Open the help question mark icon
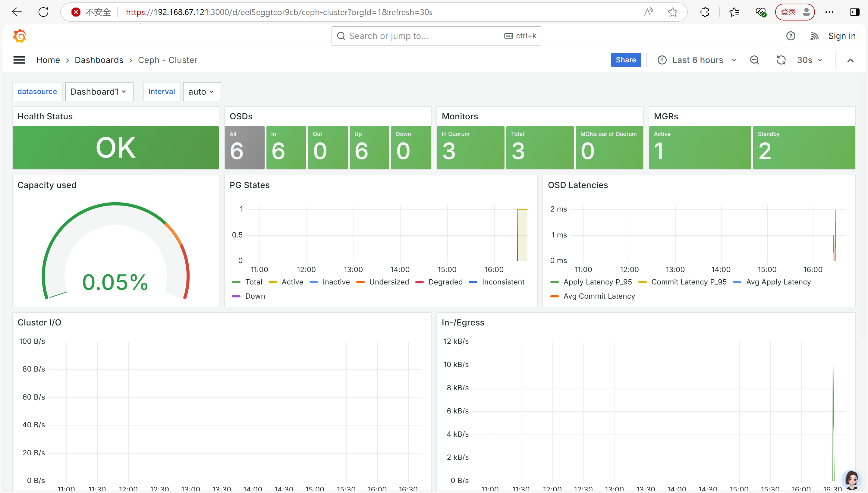 click(791, 36)
